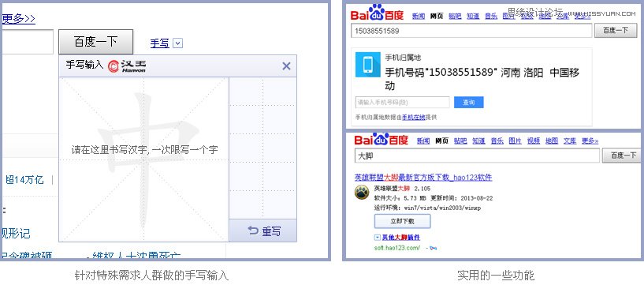Open the 其他大脚插件 link
This screenshot has height=285, width=644.
(401, 238)
